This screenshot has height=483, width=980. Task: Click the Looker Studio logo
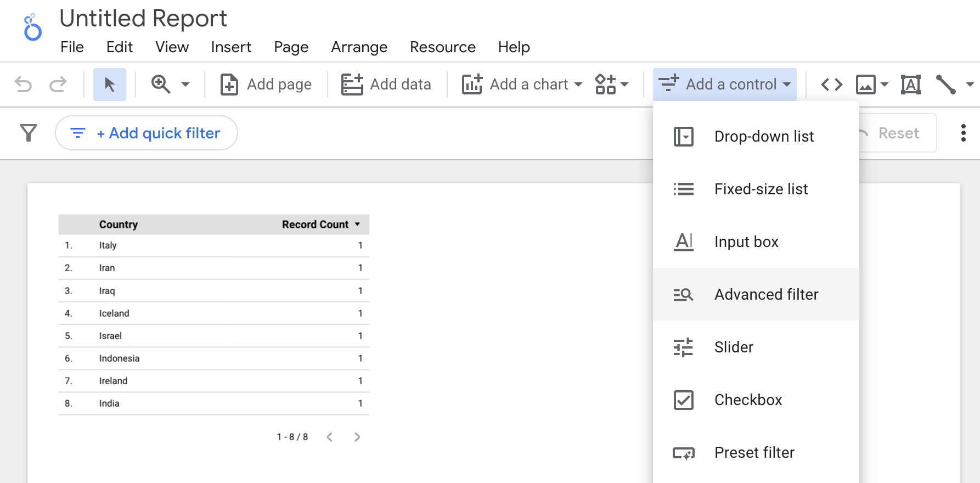(32, 27)
